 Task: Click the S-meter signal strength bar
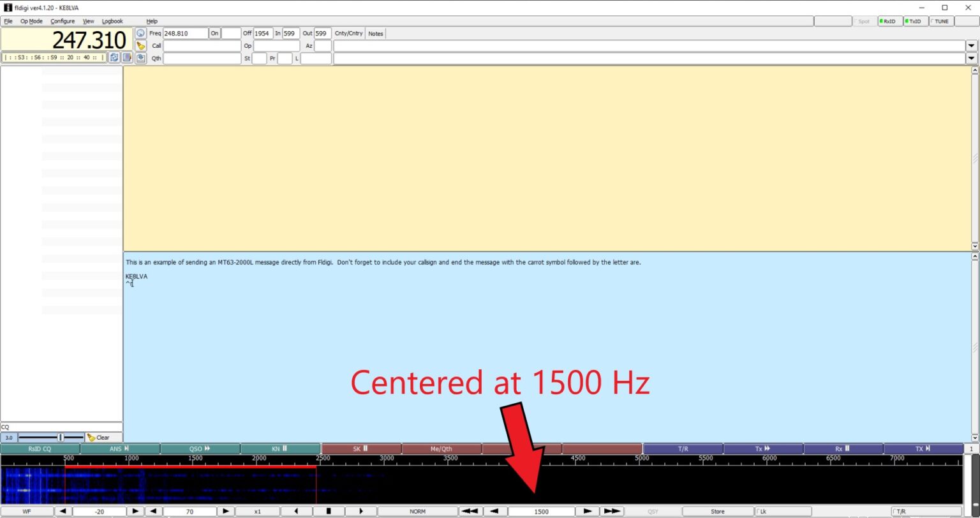54,57
